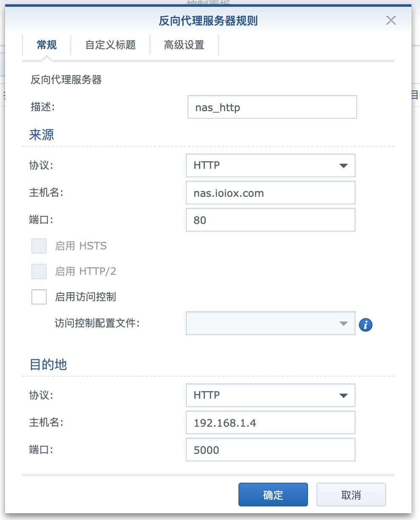Focus the destination port field showing 5000
This screenshot has height=520, width=420.
click(270, 450)
